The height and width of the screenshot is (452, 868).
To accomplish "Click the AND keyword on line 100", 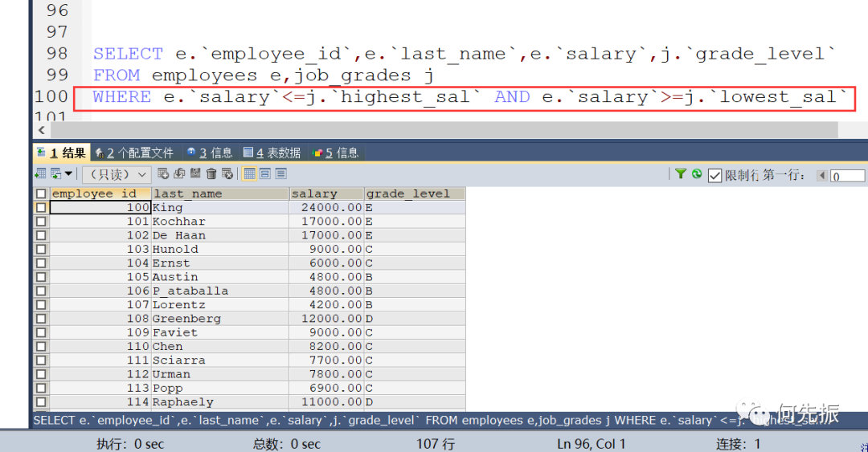I will click(x=512, y=97).
